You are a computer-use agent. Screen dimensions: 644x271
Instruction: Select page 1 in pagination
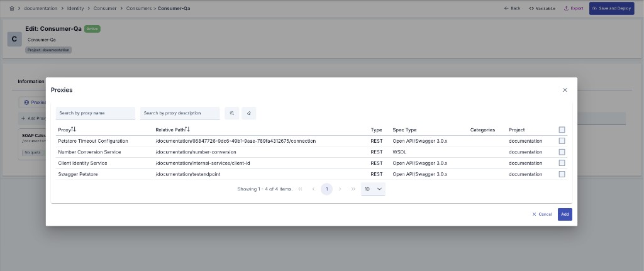[326, 189]
